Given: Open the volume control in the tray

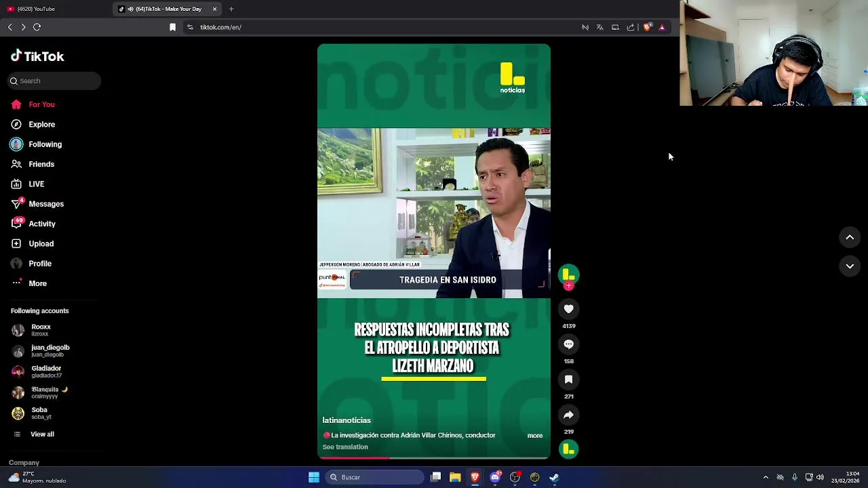Looking at the screenshot, I should tap(820, 477).
